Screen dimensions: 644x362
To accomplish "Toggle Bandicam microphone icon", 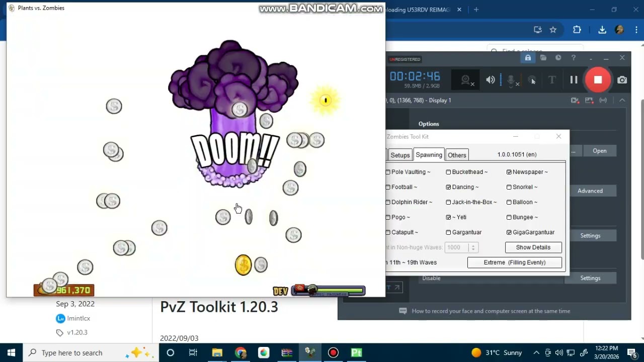I will point(512,80).
